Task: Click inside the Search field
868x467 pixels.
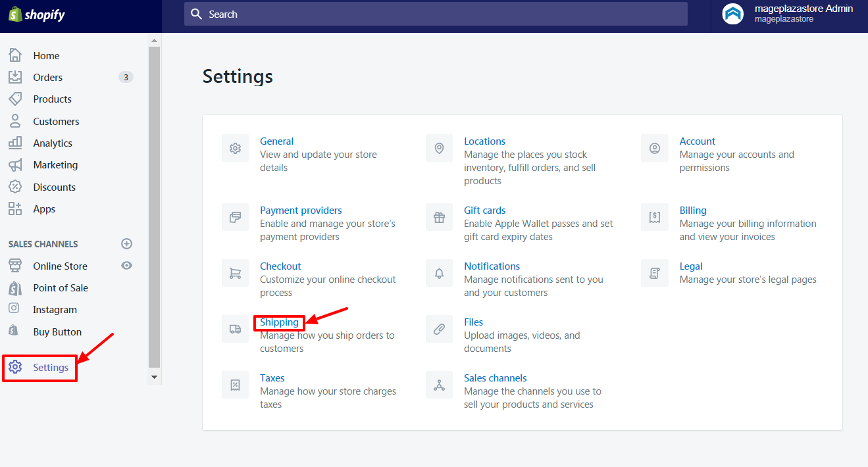Action: tap(436, 13)
